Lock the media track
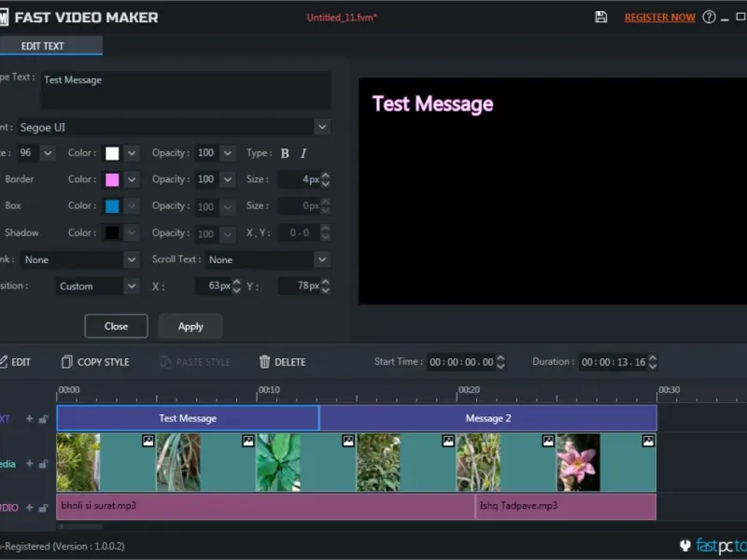 click(43, 464)
